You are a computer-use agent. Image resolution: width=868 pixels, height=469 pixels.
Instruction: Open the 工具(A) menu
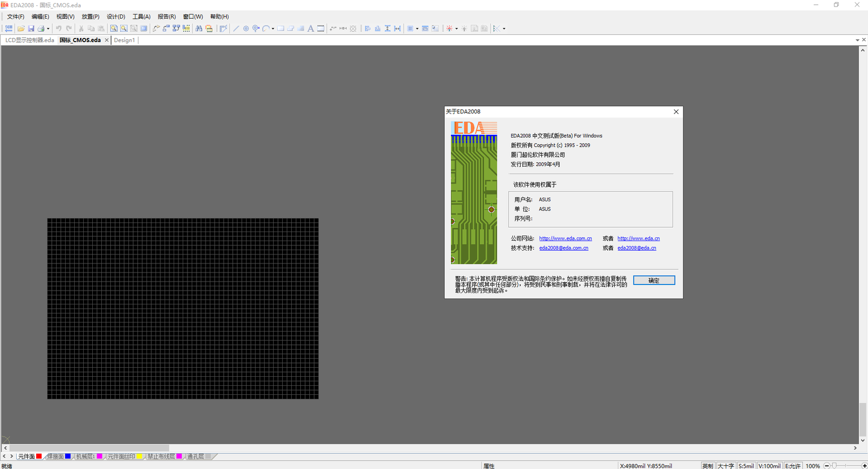[x=142, y=16]
